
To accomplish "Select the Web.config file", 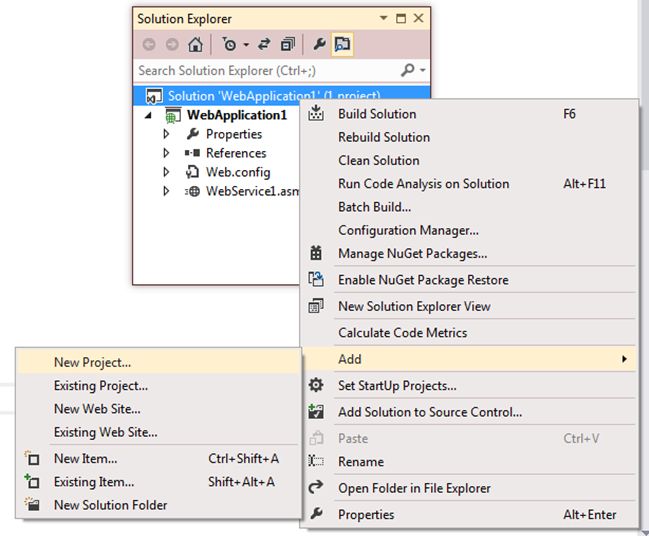I will pyautogui.click(x=238, y=172).
